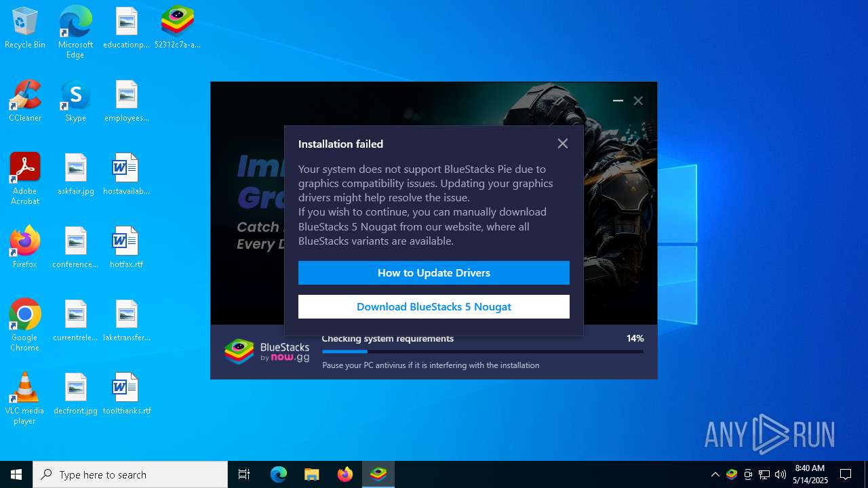Screen dimensions: 868x488
Task: Select decfront.jpg file on desktop
Action: (x=75, y=394)
